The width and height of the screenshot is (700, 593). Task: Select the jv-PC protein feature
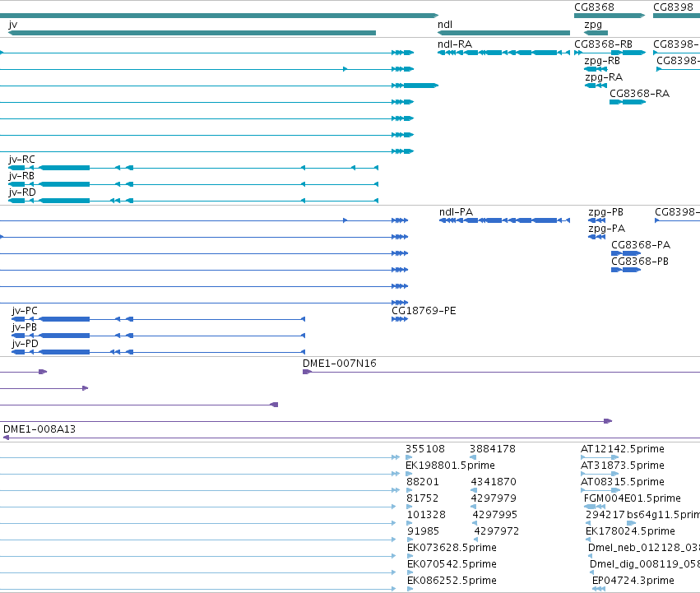pyautogui.click(x=159, y=319)
